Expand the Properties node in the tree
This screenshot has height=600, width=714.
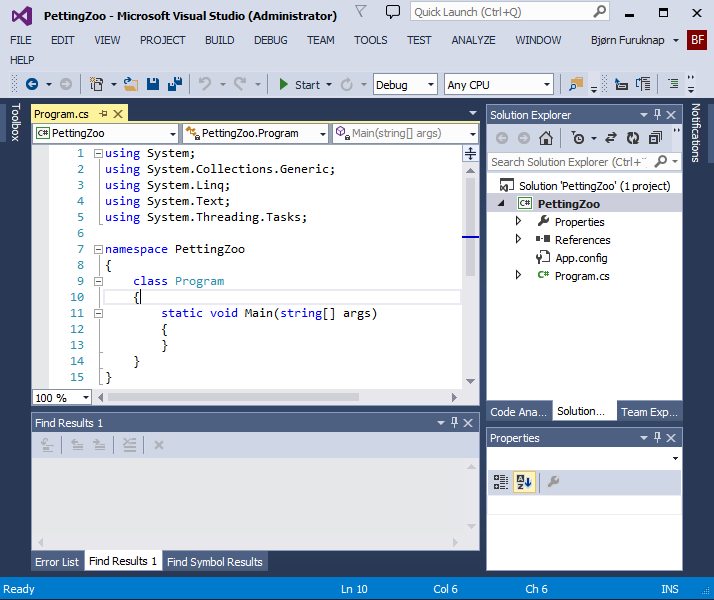(518, 221)
